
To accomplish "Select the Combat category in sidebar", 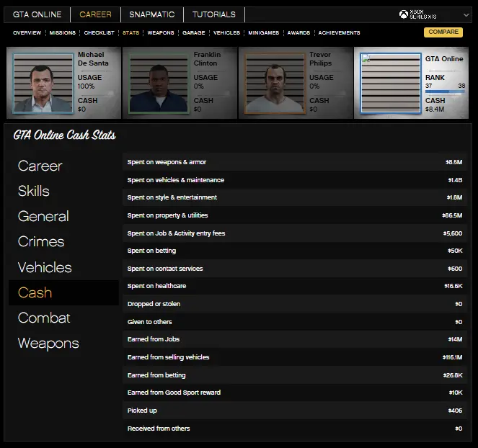I will point(44,318).
